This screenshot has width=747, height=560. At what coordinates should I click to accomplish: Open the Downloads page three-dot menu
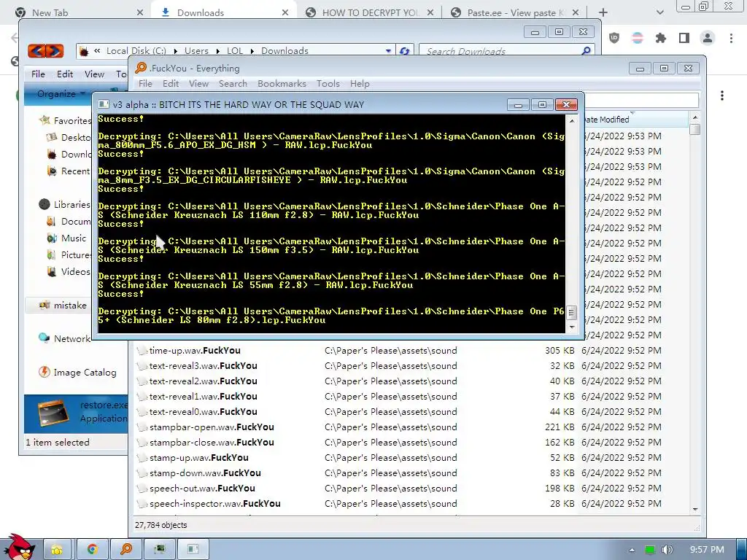(x=722, y=96)
